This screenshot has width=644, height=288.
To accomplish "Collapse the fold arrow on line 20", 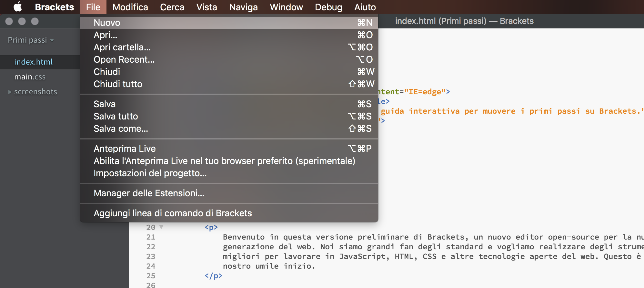I will (x=161, y=227).
